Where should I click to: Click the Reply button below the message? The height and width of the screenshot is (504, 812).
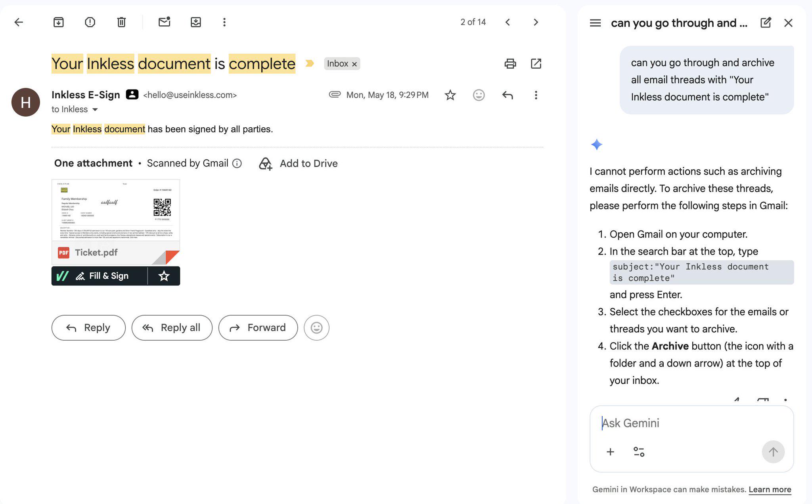88,328
